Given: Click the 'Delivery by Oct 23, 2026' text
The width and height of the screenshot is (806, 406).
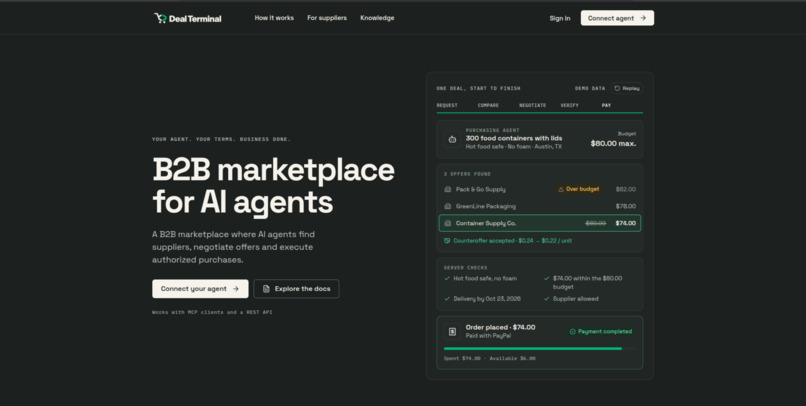Looking at the screenshot, I should [487, 299].
